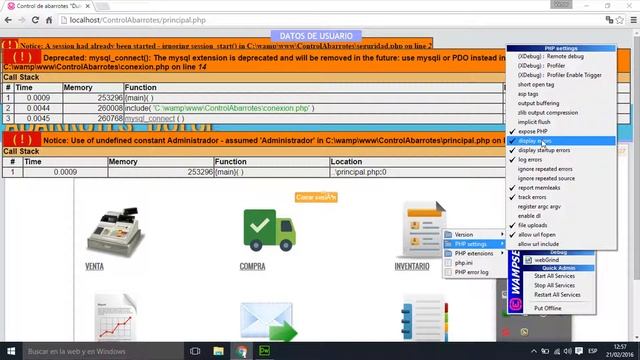Close the Control de abarrotes tab

[x=87, y=6]
